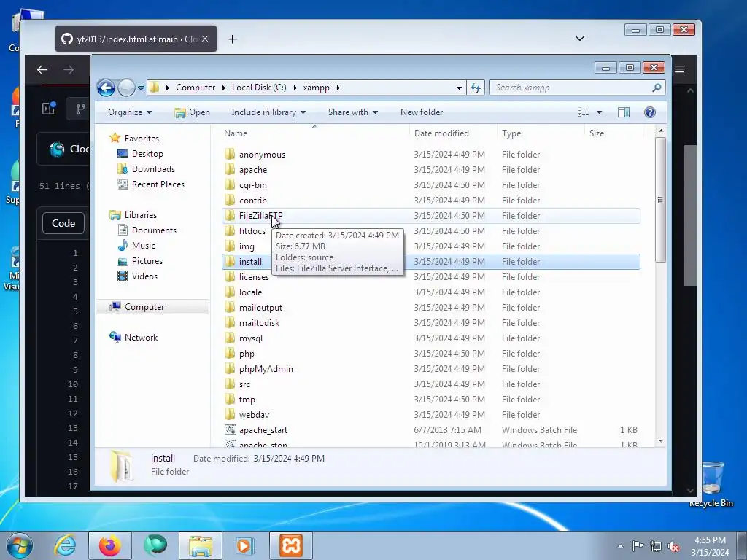Expand the Share with menu
Viewport: 747px width, 560px height.
352,112
